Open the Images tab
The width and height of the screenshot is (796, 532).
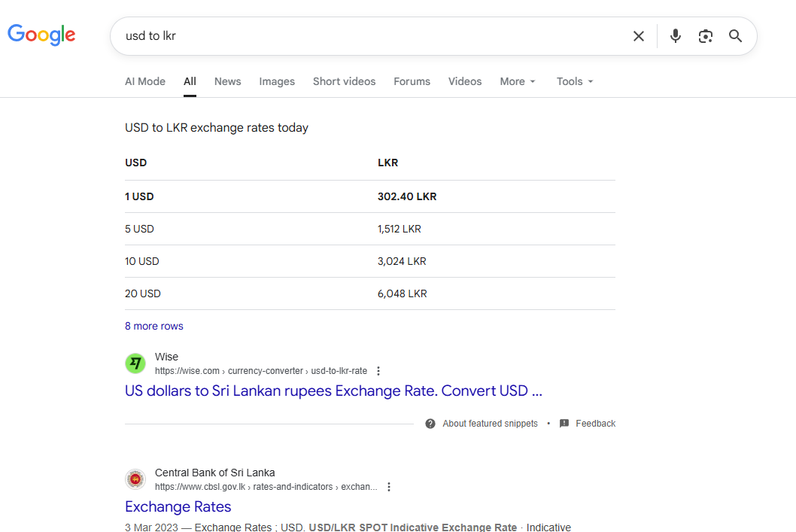pos(277,82)
